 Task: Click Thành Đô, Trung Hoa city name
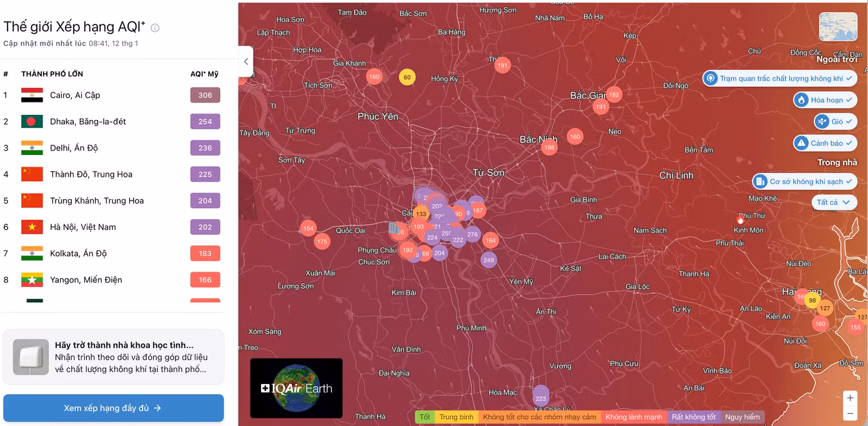pos(91,174)
